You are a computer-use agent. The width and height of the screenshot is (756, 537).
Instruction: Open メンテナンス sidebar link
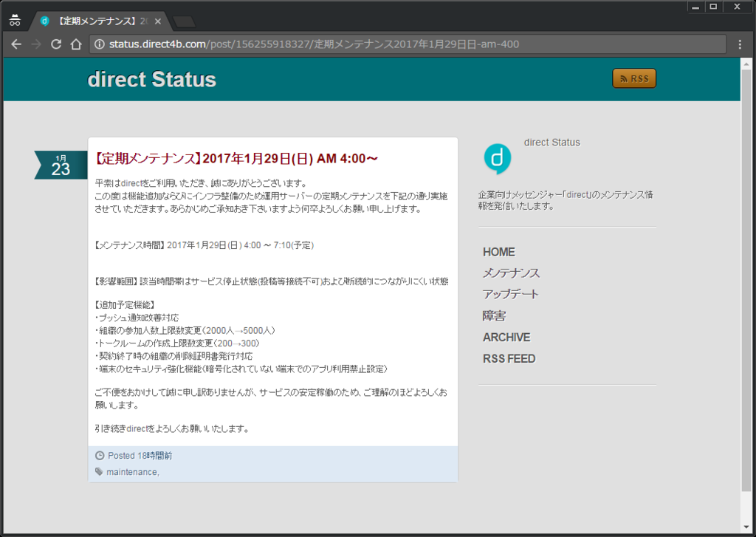click(511, 273)
